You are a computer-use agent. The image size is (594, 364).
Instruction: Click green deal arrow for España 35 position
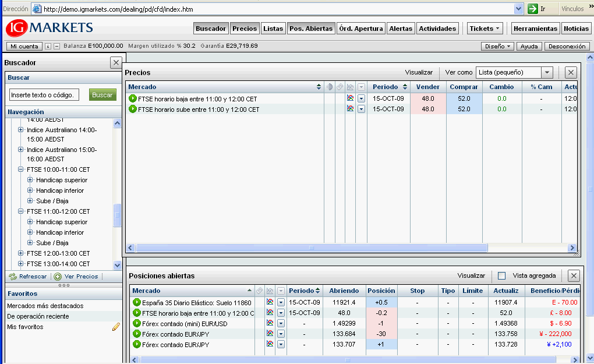pyautogui.click(x=137, y=302)
